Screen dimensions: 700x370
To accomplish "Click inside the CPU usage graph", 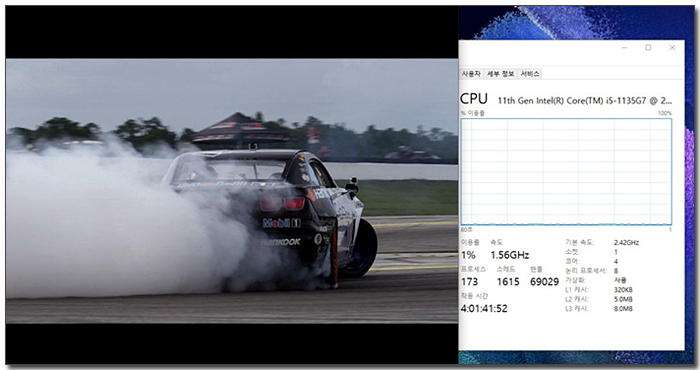I will click(566, 172).
